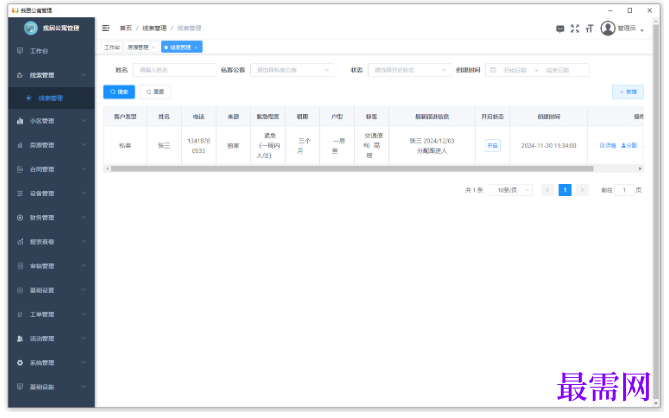
Task: Collapse the sidebar with the hamburger icon
Action: [105, 28]
